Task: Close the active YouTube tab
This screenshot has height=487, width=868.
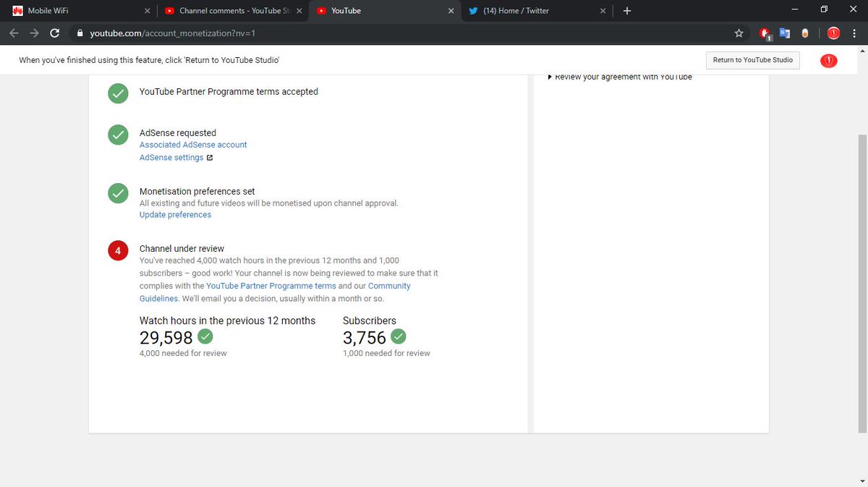Action: click(x=451, y=11)
